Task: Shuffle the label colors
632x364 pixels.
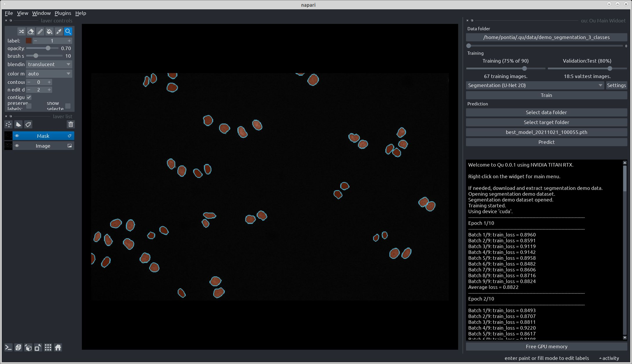Action: pos(21,31)
